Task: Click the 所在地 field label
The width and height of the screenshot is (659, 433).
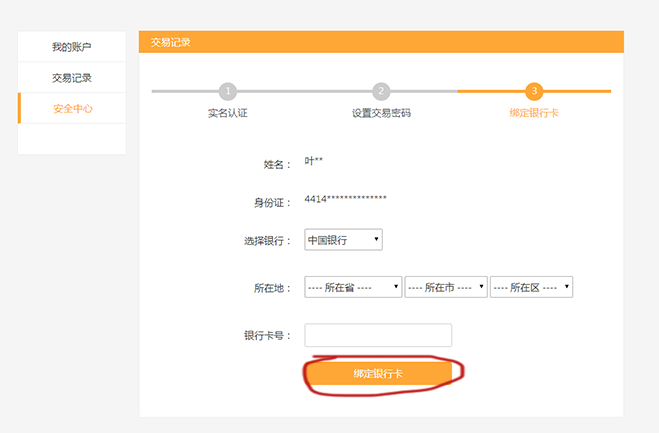Action: tap(272, 288)
